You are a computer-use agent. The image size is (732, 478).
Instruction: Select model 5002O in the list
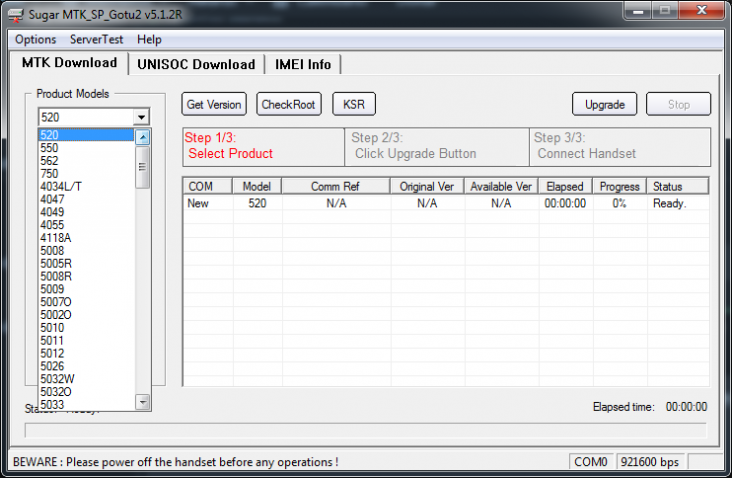[x=86, y=315]
